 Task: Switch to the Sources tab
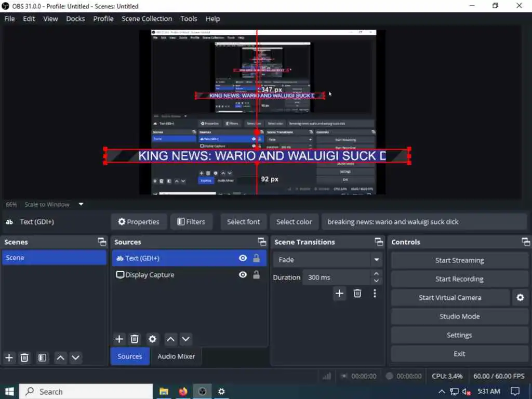pyautogui.click(x=130, y=356)
